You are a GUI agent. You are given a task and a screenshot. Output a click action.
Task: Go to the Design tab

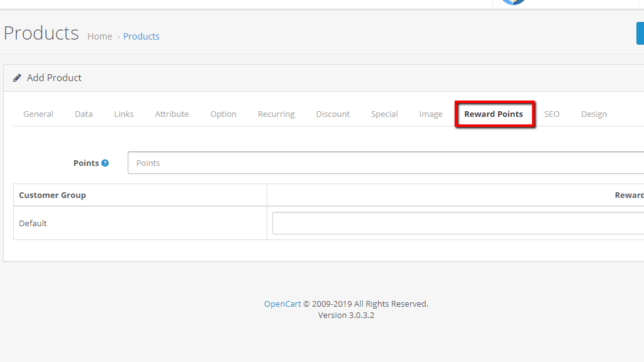(x=594, y=114)
